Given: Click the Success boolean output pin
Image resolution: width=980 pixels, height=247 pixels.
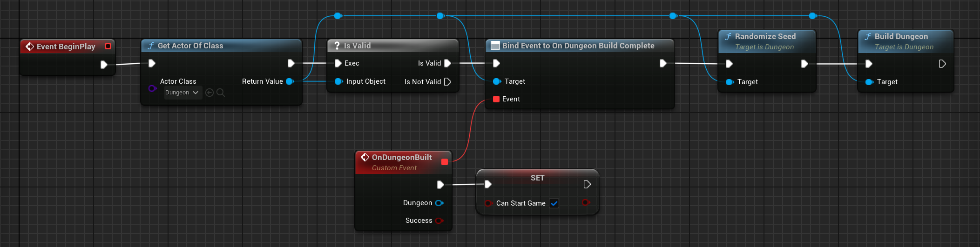Looking at the screenshot, I should 439,220.
